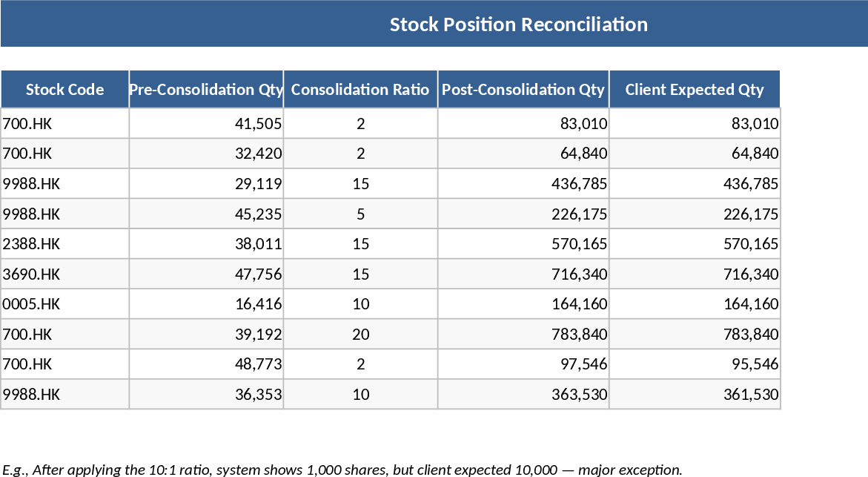
Task: Select the Stock Code column header
Action: pos(64,90)
